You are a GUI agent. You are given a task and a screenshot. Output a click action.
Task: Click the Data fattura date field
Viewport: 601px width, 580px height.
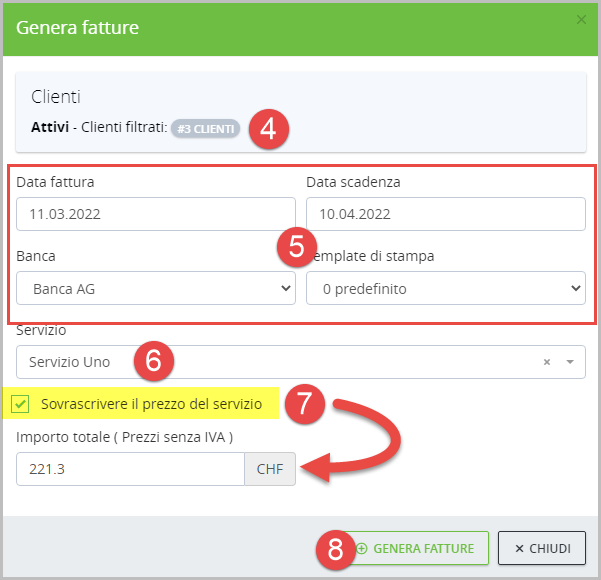pos(156,214)
